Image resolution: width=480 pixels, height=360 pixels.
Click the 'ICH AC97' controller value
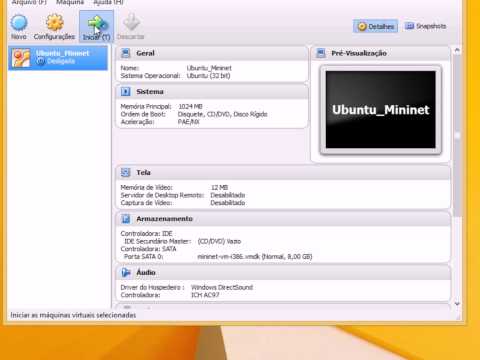pyautogui.click(x=205, y=295)
